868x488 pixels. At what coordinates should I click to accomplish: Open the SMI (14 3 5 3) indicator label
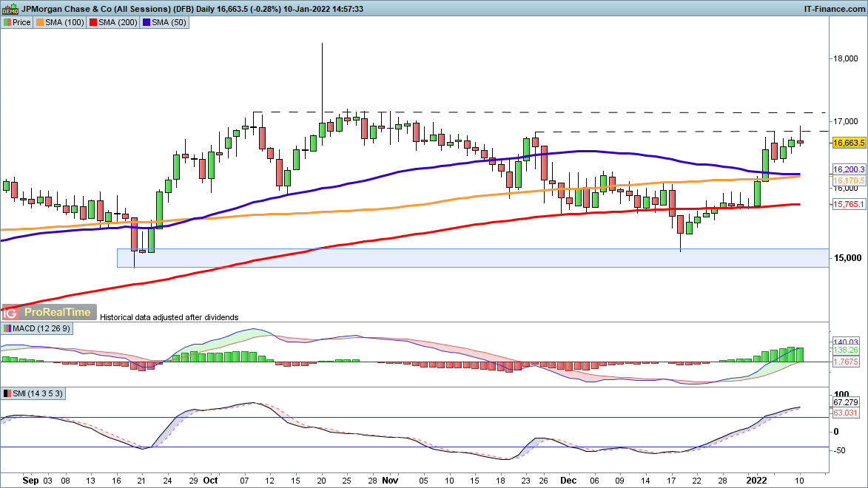pyautogui.click(x=37, y=394)
